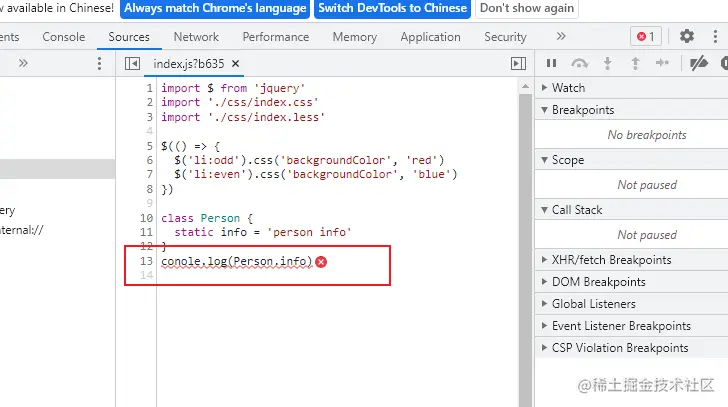This screenshot has height=407, width=728.
Task: Open the Performance tab
Action: click(x=276, y=37)
